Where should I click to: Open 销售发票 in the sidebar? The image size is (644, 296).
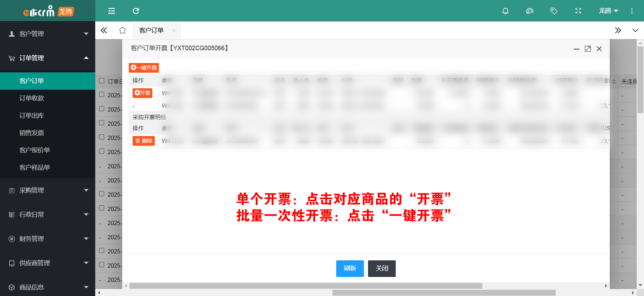pyautogui.click(x=32, y=133)
